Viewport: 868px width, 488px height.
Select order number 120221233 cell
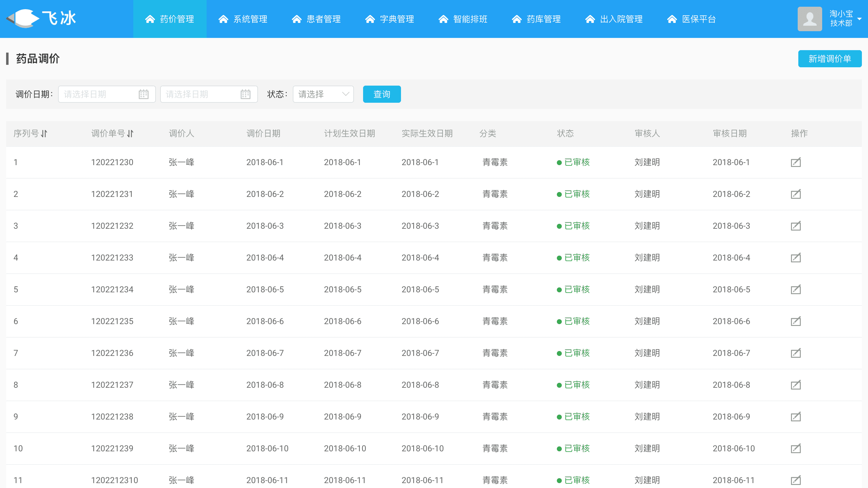click(112, 257)
